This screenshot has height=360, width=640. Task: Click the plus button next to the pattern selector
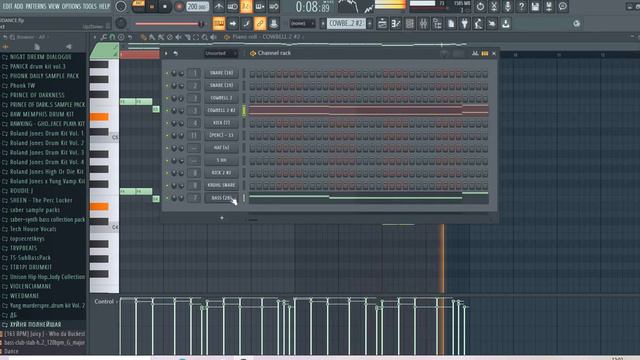(370, 24)
